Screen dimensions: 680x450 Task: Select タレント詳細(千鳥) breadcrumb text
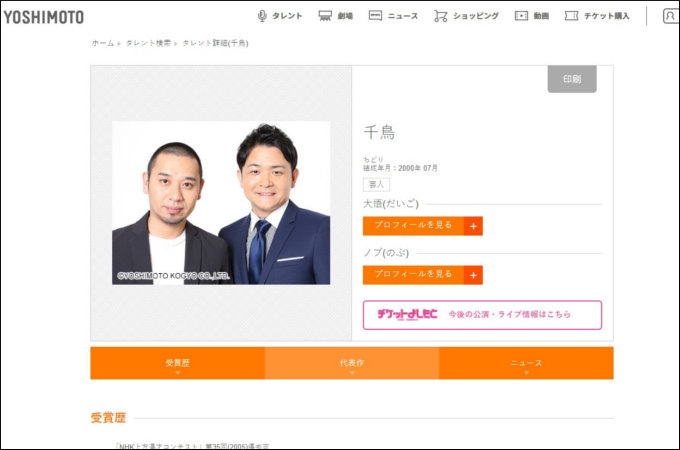click(x=215, y=43)
